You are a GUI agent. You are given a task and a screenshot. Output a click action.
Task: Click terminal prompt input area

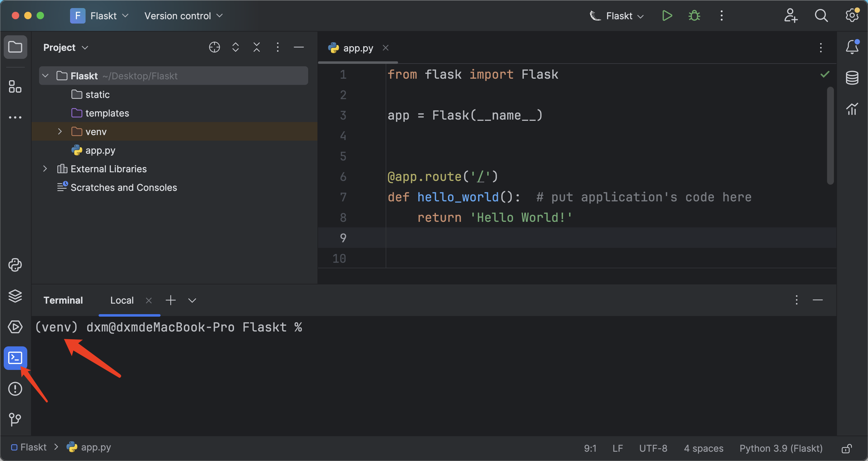coord(434,327)
